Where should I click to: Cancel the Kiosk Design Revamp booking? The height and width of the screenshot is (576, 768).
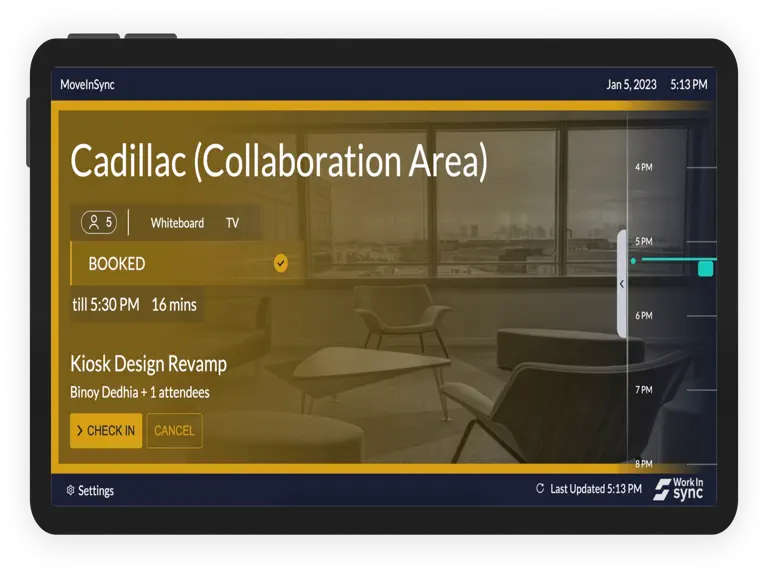point(174,431)
